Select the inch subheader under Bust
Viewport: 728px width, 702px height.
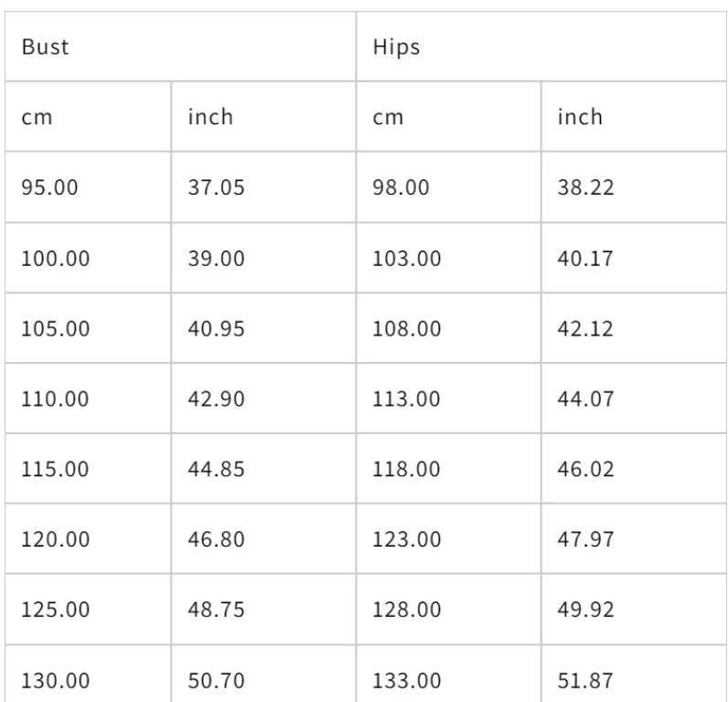210,117
